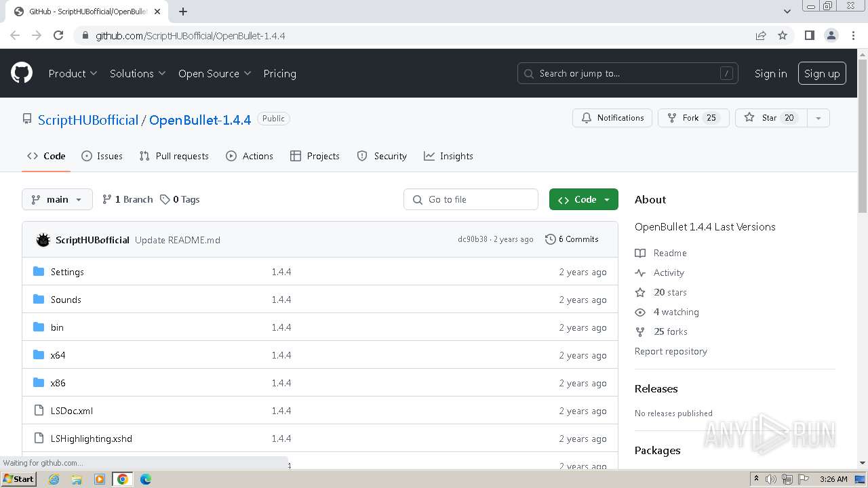This screenshot has width=868, height=488.
Task: Open the Activity link
Action: (660, 272)
